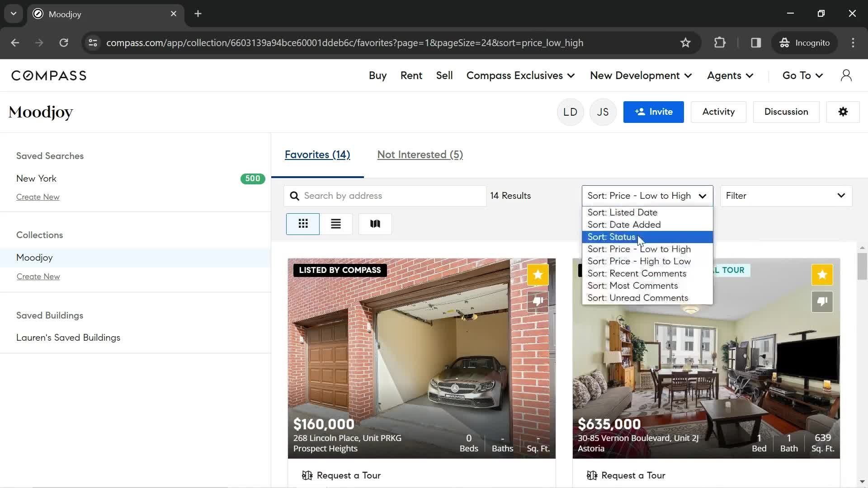This screenshot has height=488, width=868.
Task: Switch to Not Interested (5) tab
Action: click(x=420, y=155)
